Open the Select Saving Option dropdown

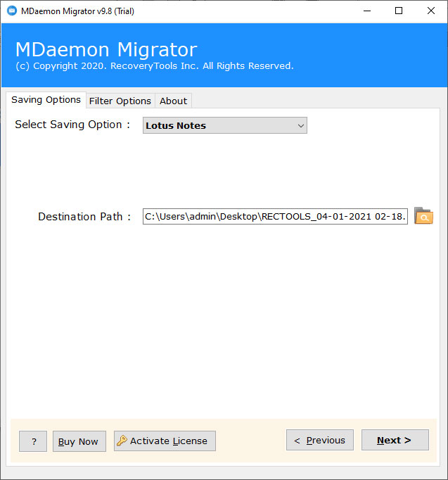click(x=225, y=125)
